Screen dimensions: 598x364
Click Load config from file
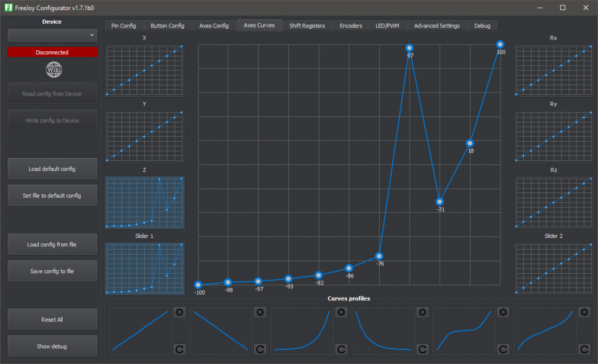[52, 244]
